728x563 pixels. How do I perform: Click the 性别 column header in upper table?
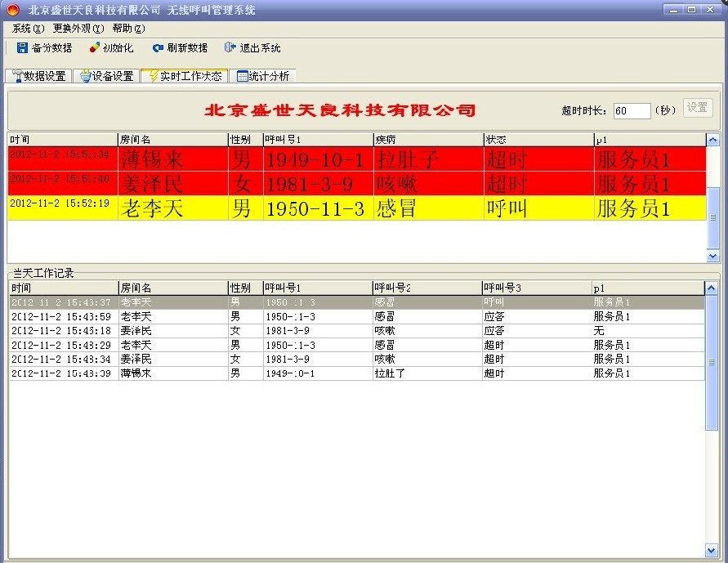[x=246, y=140]
